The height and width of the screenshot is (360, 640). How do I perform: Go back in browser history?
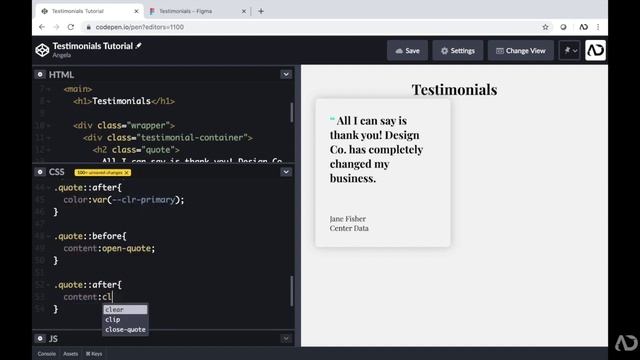point(42,27)
